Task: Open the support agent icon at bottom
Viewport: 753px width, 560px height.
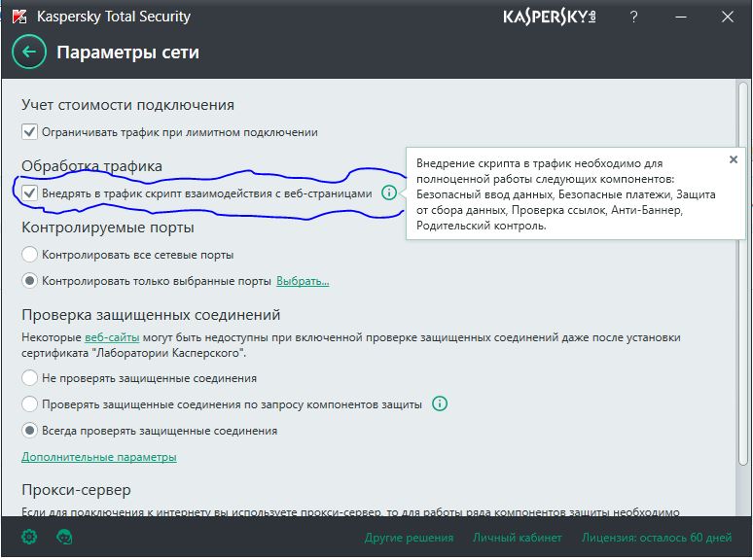Action: pos(64,537)
